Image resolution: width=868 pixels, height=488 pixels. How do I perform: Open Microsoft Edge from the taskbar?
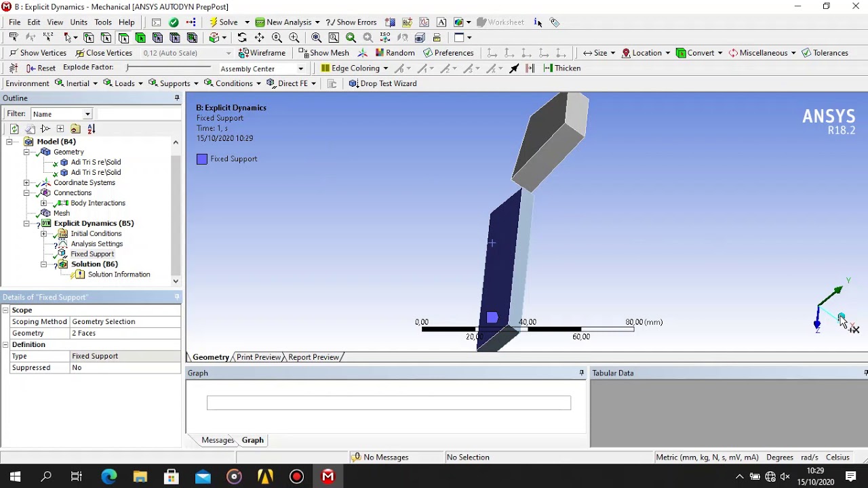pos(108,476)
